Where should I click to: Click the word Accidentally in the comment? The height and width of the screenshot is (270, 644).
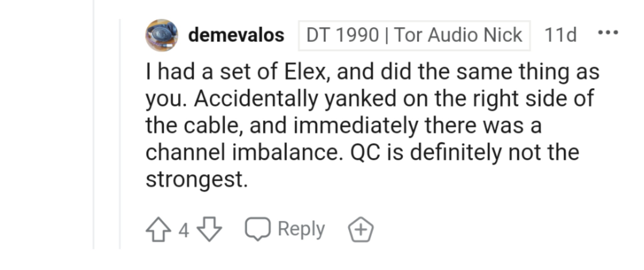point(256,99)
